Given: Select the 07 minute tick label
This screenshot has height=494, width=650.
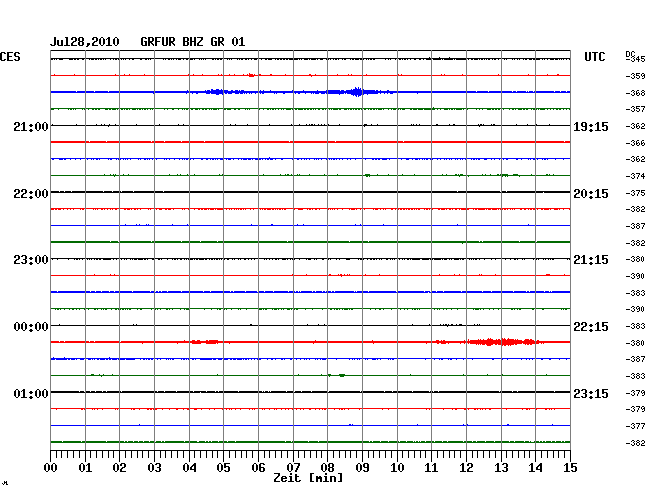Looking at the screenshot, I should pos(293,467).
